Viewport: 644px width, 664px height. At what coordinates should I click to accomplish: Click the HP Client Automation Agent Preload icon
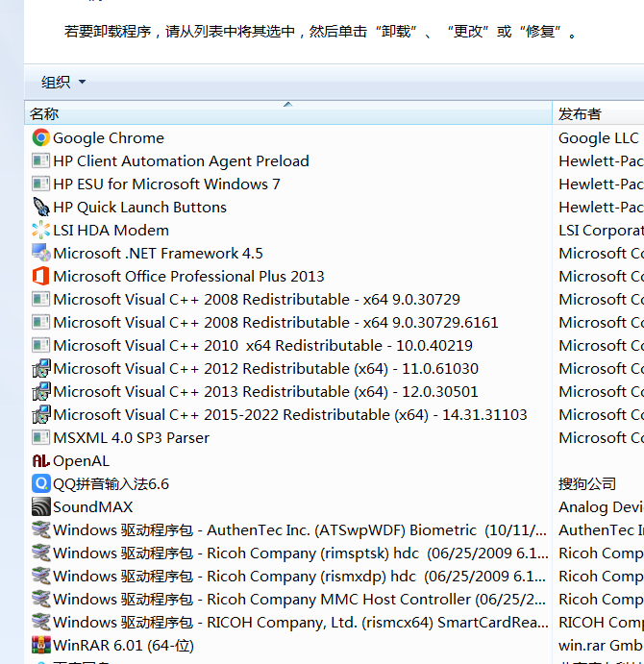pyautogui.click(x=40, y=160)
